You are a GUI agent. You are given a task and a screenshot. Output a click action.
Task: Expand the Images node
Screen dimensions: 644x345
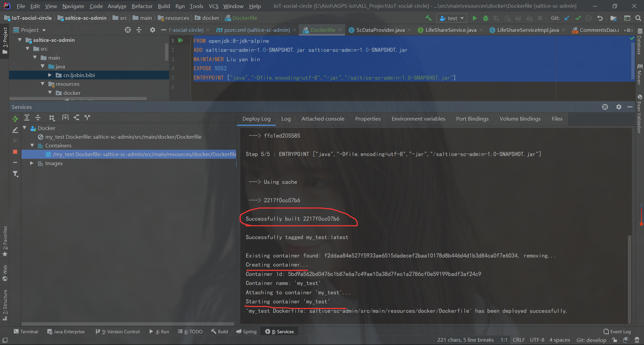(x=32, y=163)
